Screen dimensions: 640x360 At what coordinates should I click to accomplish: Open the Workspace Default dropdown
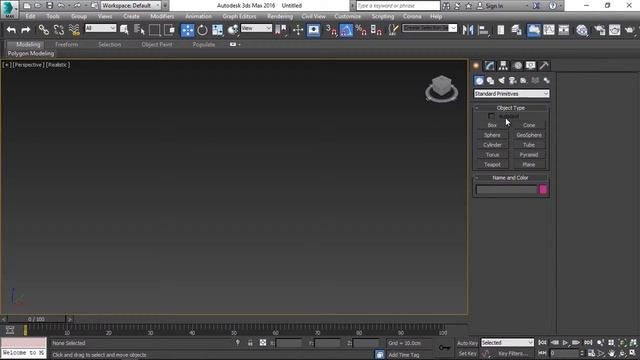tap(131, 6)
